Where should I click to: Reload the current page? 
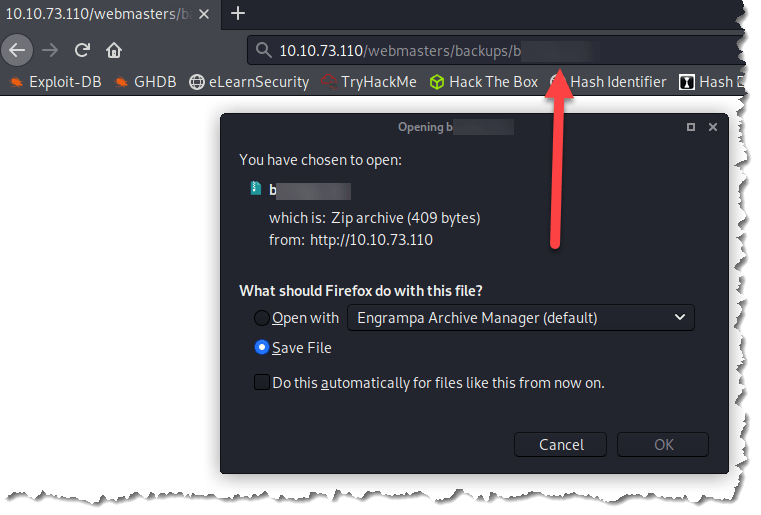tap(83, 50)
